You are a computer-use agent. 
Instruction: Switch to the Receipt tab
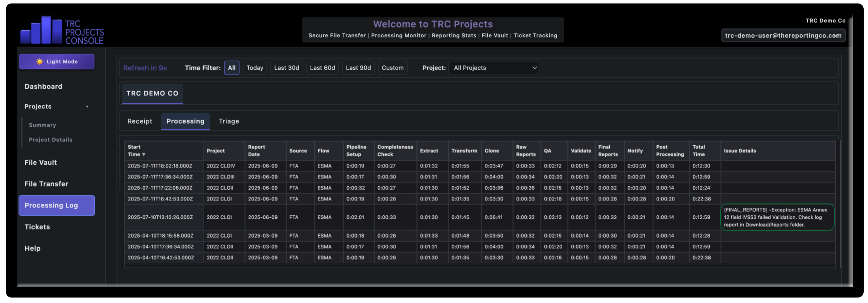tap(139, 121)
